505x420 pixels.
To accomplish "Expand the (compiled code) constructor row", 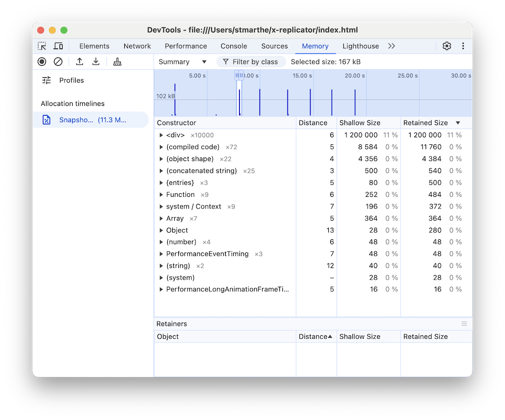I will [x=162, y=147].
